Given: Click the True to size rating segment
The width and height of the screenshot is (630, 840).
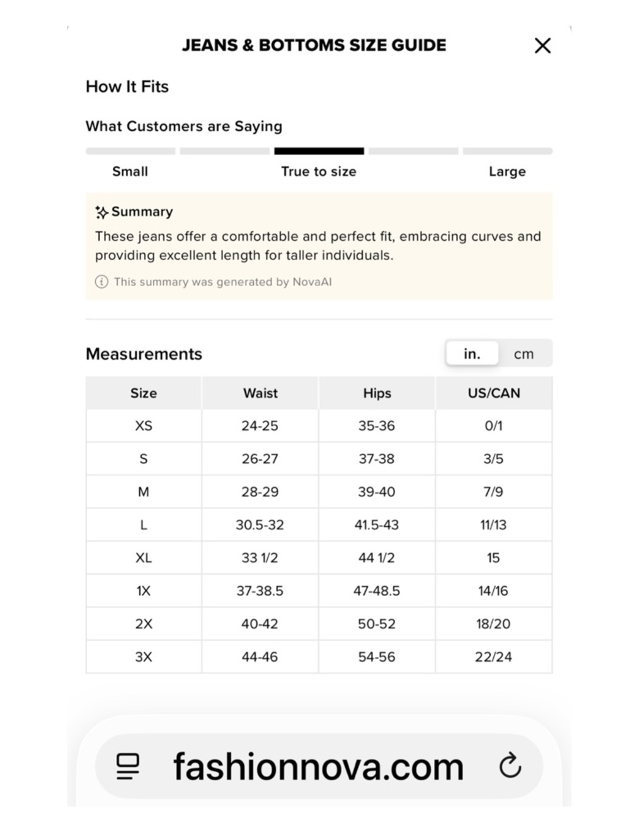Looking at the screenshot, I should tap(319, 151).
